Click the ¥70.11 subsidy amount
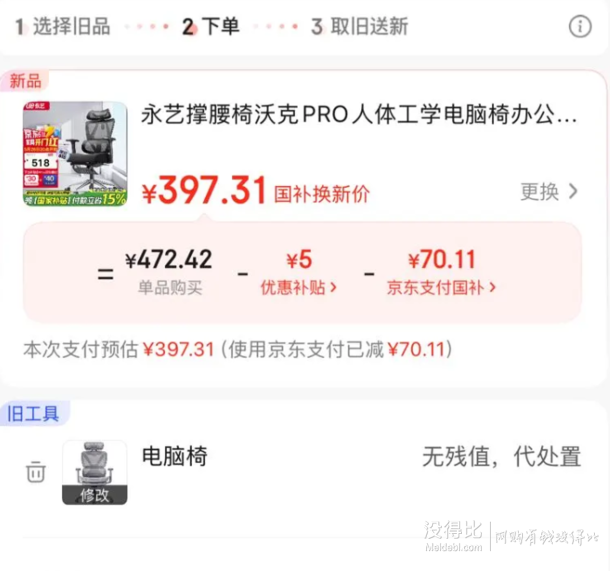This screenshot has height=571, width=610. point(442,260)
